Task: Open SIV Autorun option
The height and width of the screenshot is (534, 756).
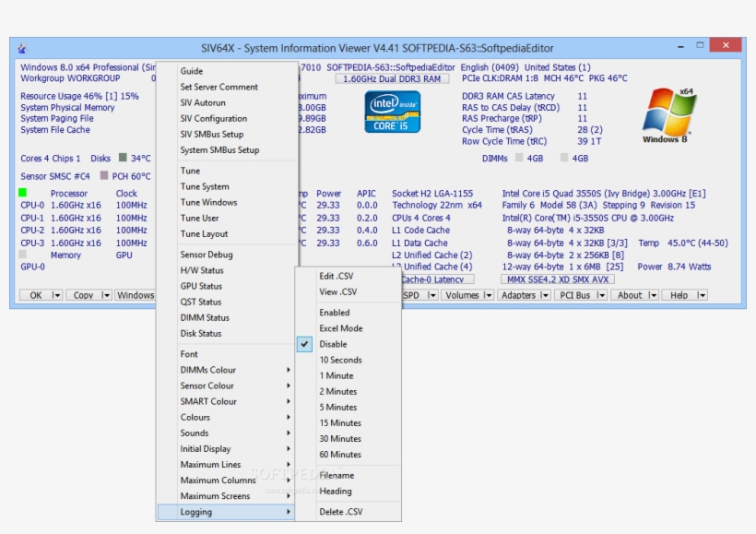Action: [x=226, y=102]
